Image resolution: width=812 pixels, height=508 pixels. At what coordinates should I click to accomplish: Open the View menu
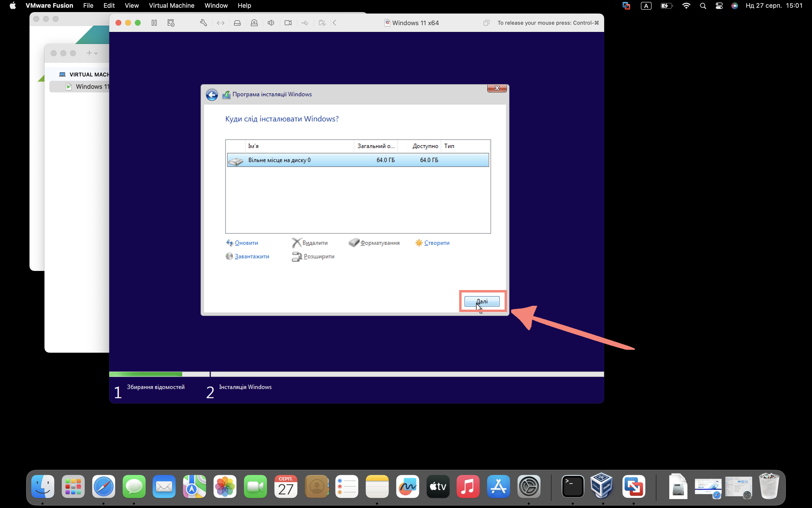(131, 5)
